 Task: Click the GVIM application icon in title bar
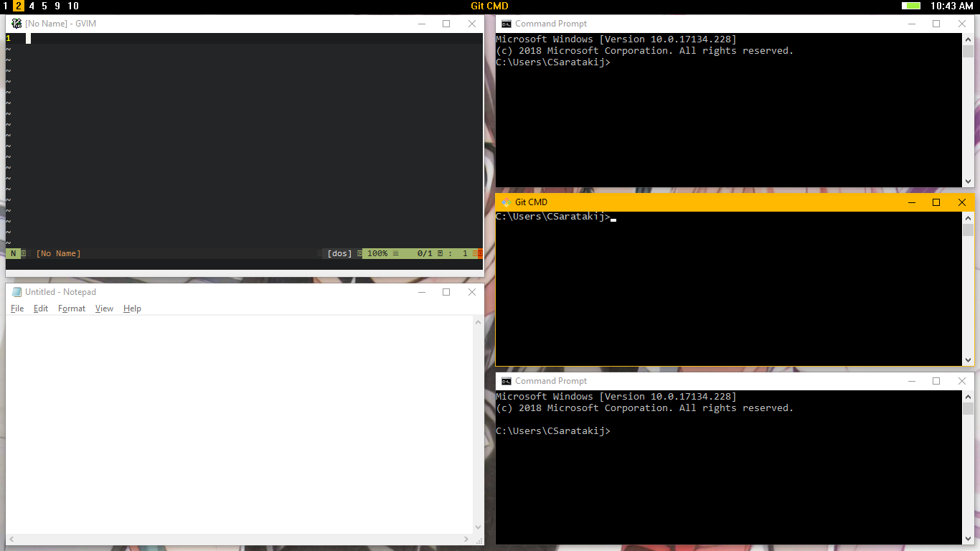pyautogui.click(x=17, y=24)
